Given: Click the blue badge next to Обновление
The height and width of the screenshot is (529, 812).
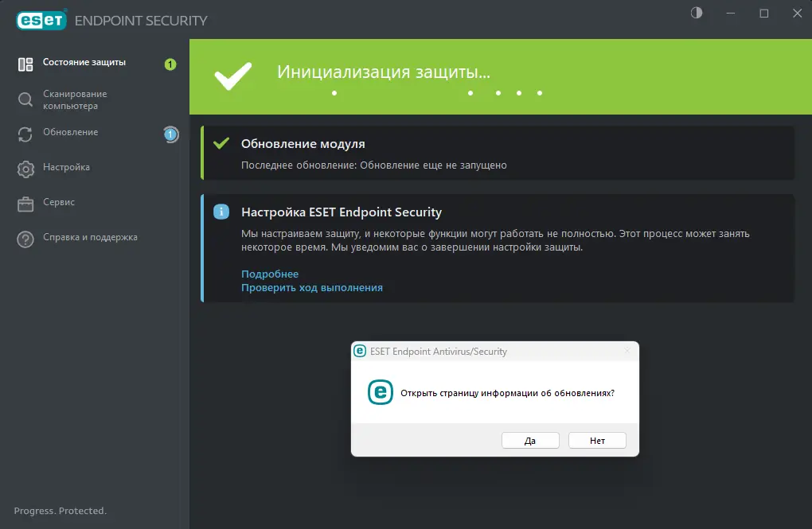Looking at the screenshot, I should 170,134.
